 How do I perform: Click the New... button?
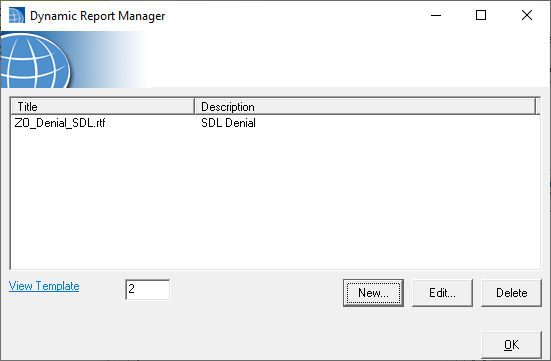coord(373,293)
